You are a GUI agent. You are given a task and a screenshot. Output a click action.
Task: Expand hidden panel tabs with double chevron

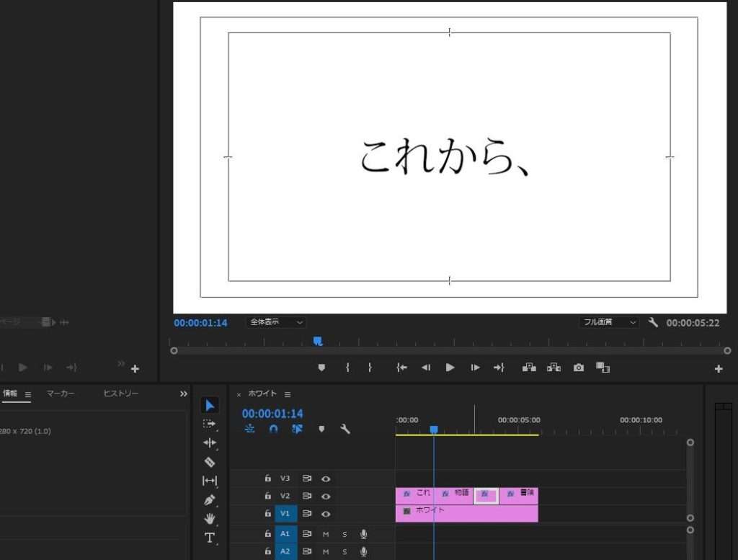pyautogui.click(x=183, y=394)
